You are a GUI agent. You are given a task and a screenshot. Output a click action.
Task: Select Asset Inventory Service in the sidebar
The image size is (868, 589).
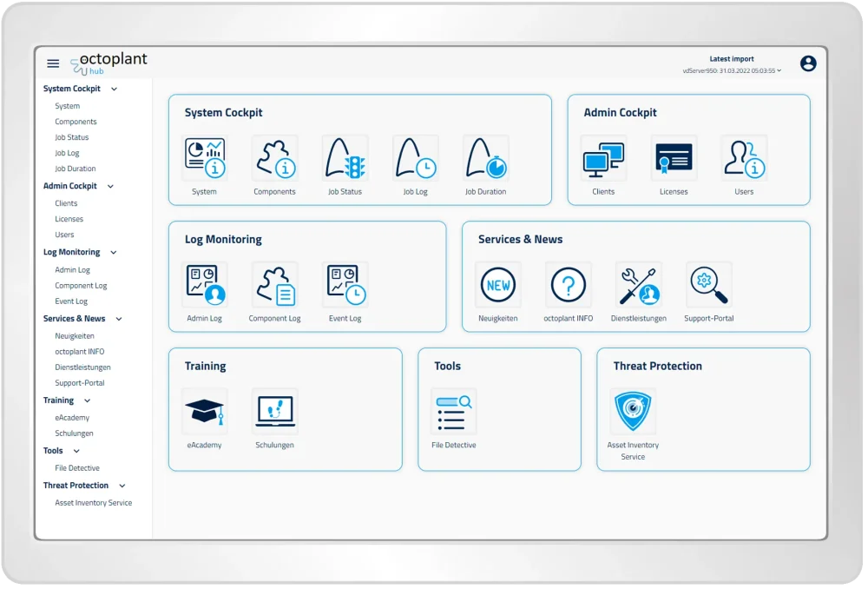tap(94, 504)
